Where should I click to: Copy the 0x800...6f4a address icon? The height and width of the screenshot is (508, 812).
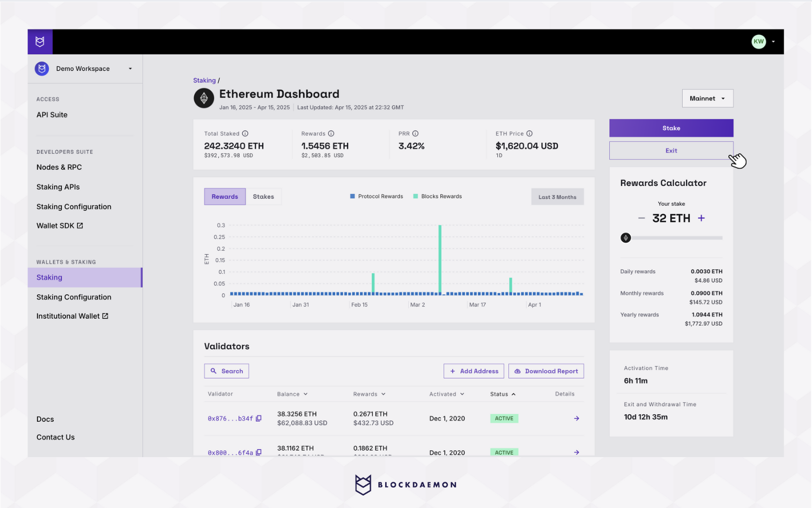pyautogui.click(x=259, y=453)
